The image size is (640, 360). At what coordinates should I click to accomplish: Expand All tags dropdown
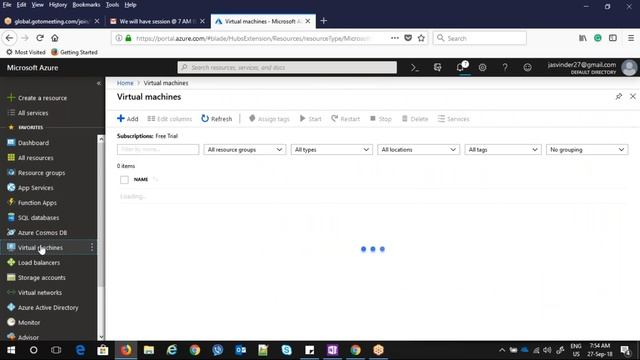coord(503,150)
